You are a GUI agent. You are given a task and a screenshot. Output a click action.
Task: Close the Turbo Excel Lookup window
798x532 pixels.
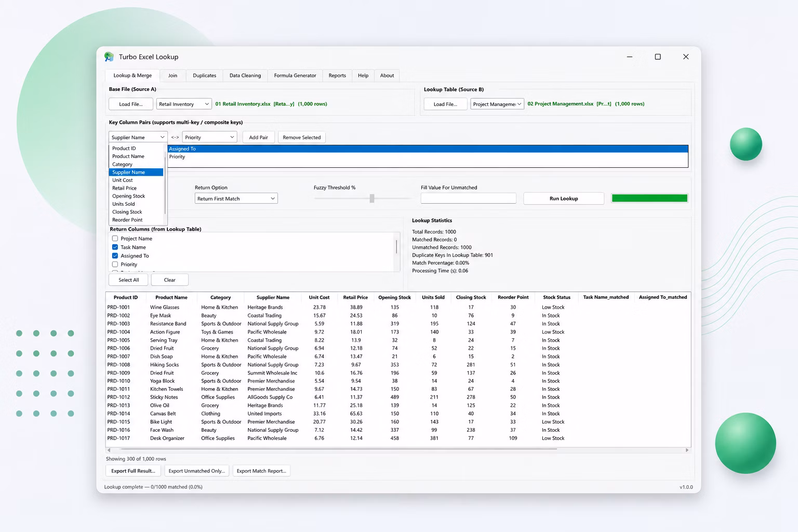(x=686, y=57)
